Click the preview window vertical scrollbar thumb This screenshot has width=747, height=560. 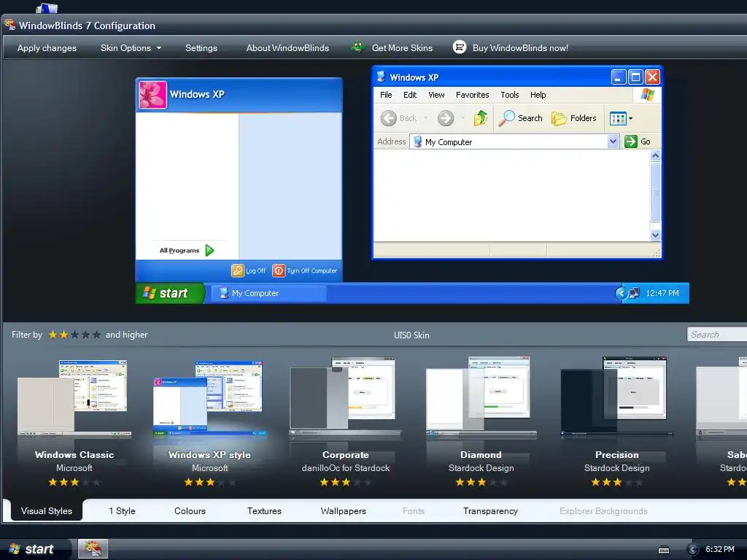(x=655, y=192)
